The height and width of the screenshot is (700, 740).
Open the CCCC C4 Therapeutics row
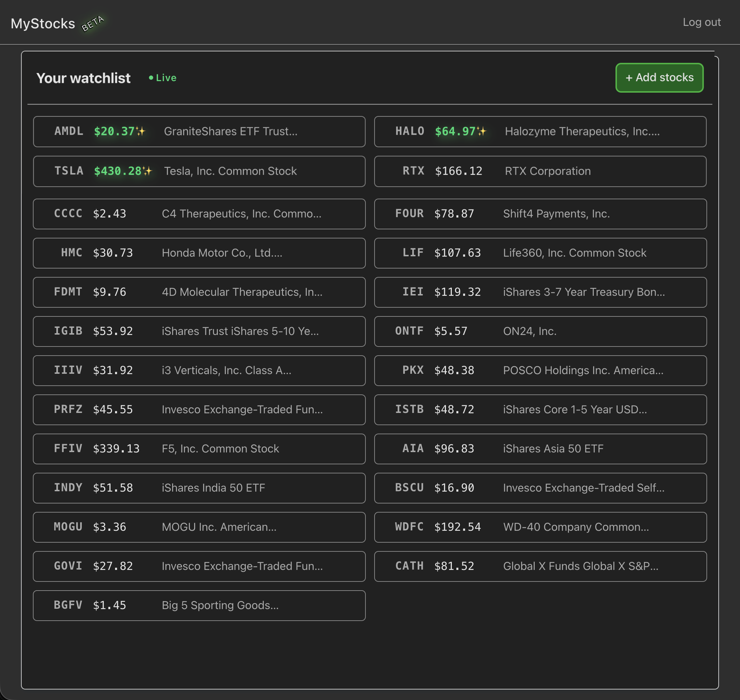point(199,214)
